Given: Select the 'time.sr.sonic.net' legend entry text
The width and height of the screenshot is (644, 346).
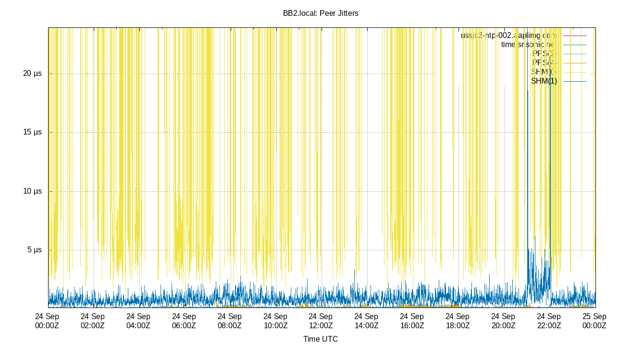Looking at the screenshot, I should click(x=529, y=45).
